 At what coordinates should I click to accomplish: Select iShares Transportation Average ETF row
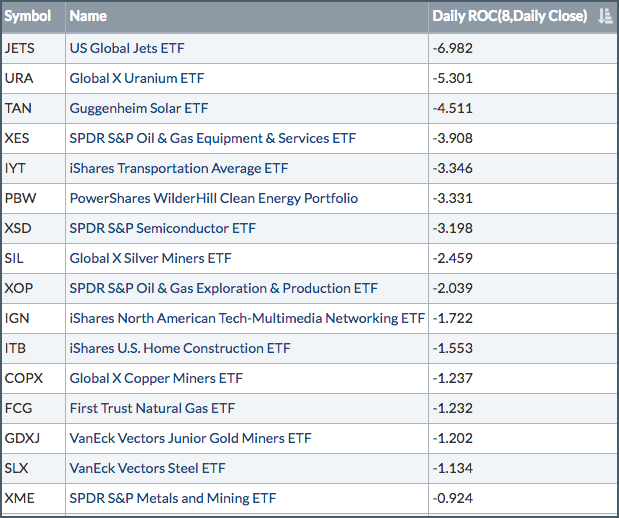[x=176, y=168]
